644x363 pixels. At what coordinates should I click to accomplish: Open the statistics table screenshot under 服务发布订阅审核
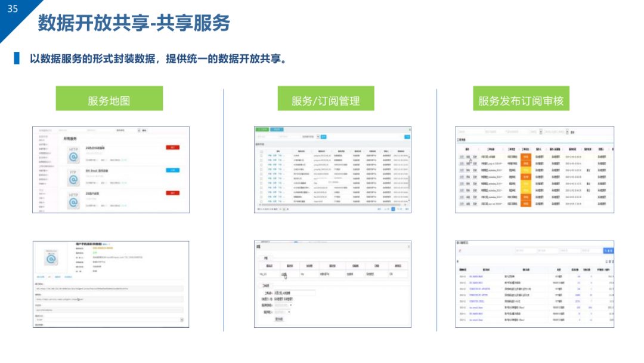[x=535, y=284]
